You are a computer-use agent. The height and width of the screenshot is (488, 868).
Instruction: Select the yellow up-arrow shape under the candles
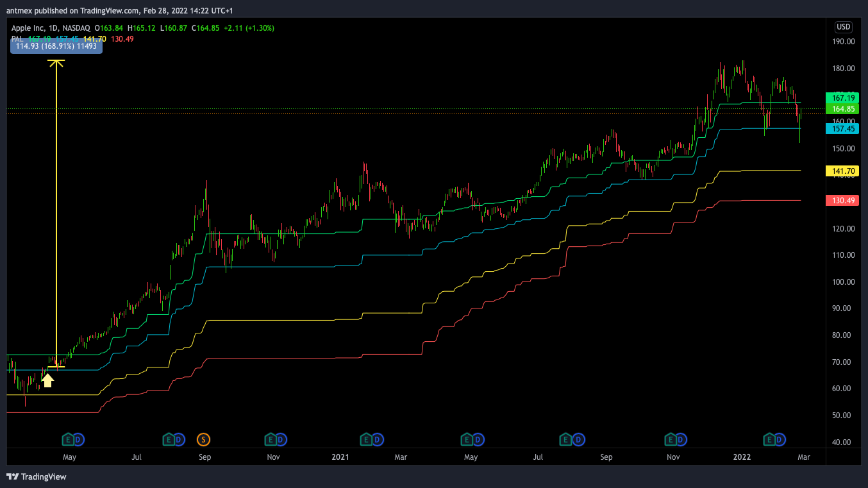click(47, 381)
